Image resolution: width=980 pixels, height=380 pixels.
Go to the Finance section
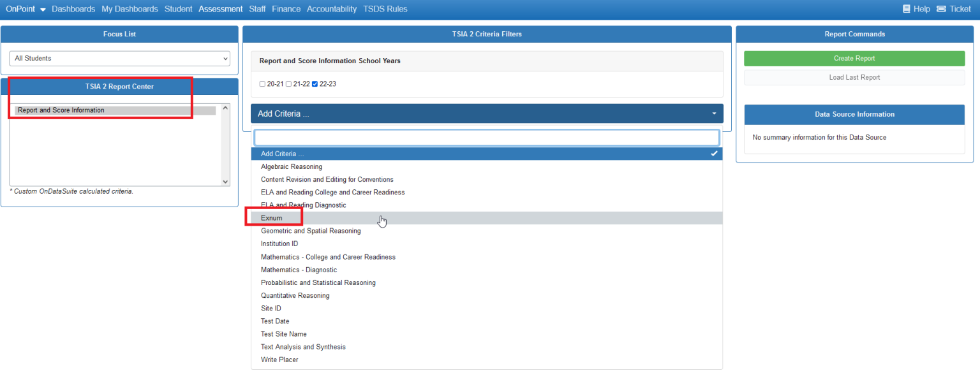pyautogui.click(x=286, y=8)
